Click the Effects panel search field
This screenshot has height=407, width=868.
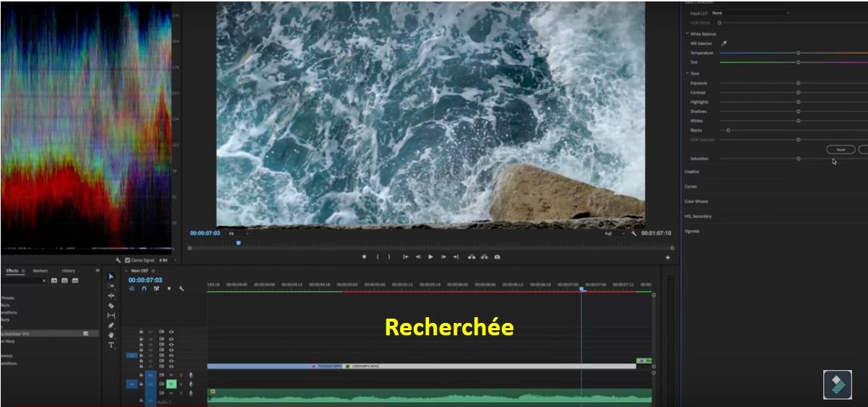click(x=22, y=280)
